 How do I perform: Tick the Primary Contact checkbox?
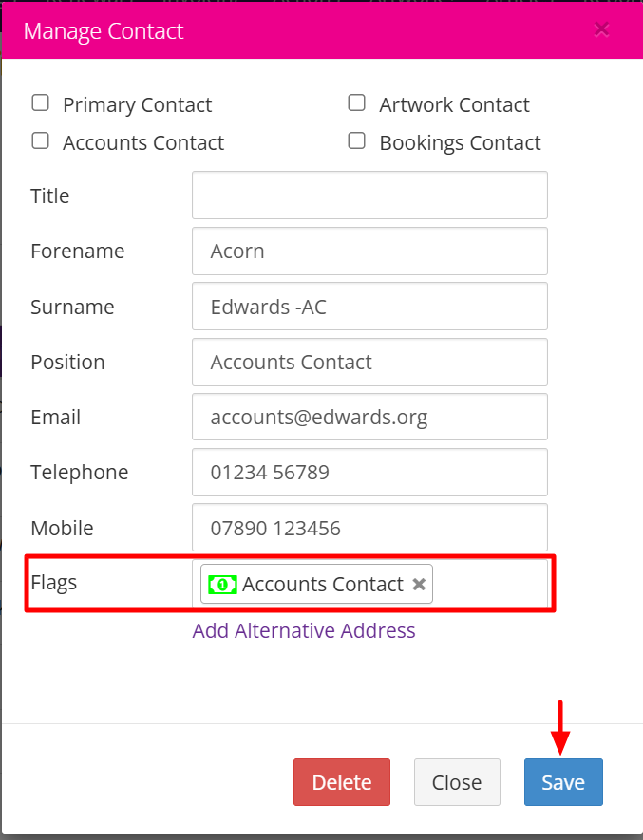40,103
